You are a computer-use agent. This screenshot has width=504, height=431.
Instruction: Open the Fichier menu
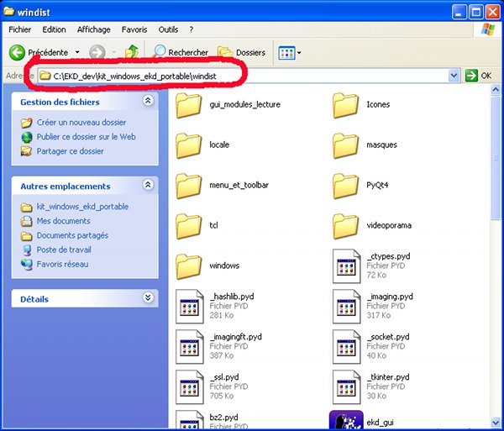pos(19,29)
